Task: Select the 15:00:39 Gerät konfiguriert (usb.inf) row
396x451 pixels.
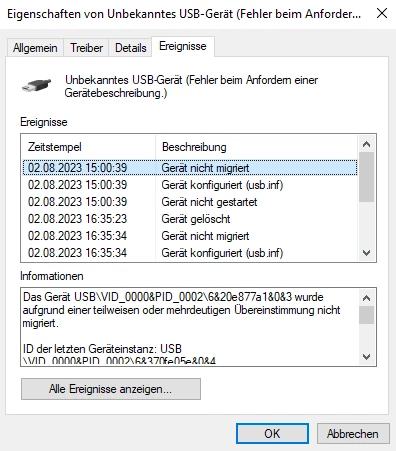Action: [x=190, y=185]
